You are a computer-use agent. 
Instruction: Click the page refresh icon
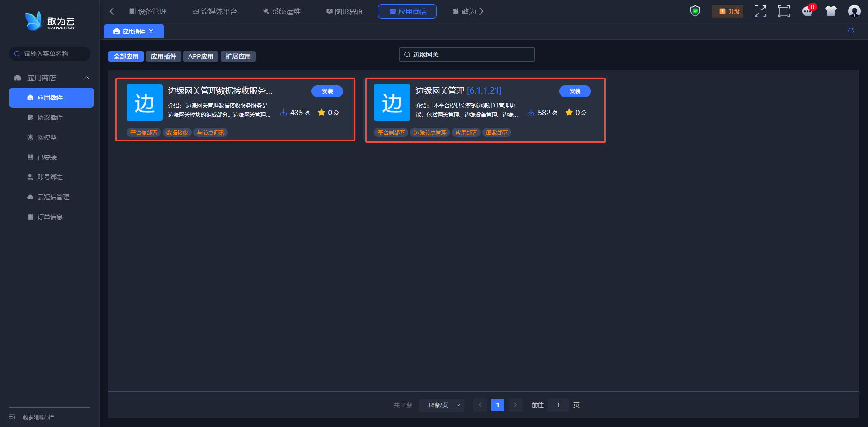coord(851,31)
